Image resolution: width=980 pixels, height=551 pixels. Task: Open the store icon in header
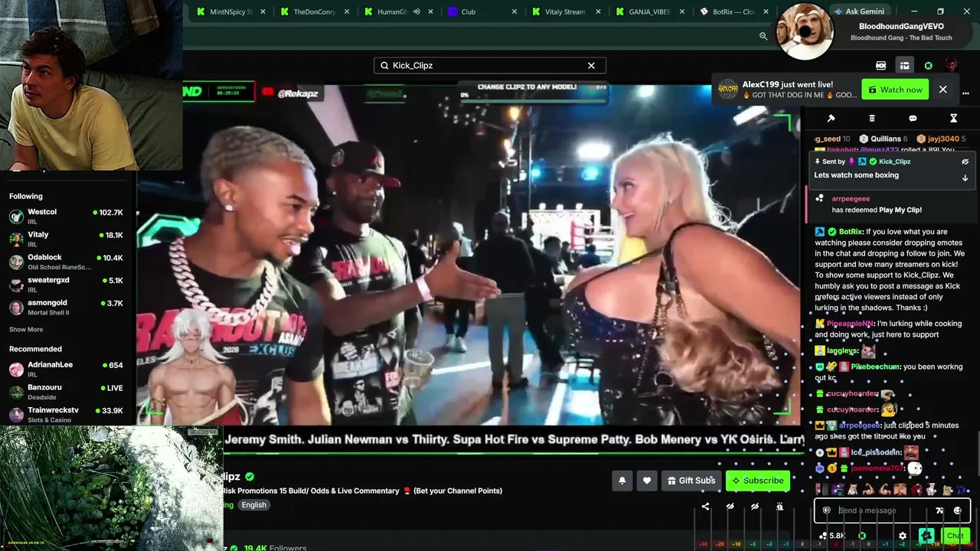coord(904,66)
